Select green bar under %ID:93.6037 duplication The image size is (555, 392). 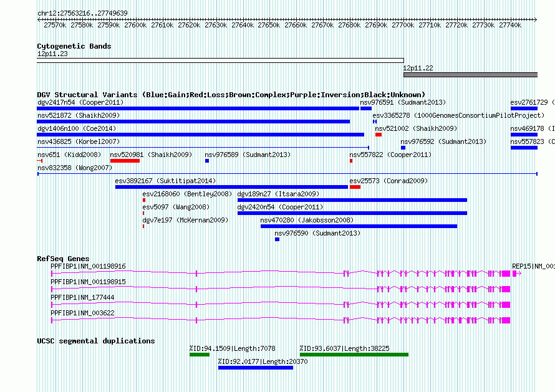point(354,355)
